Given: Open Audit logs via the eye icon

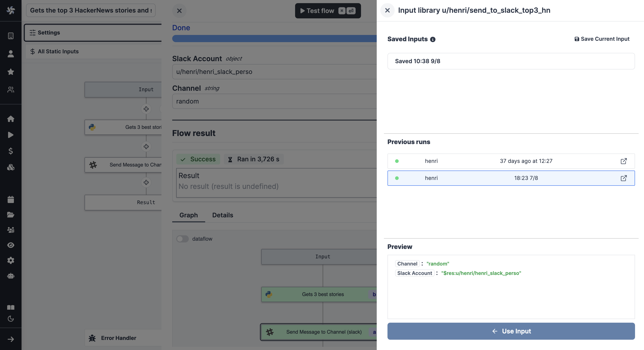Looking at the screenshot, I should (x=11, y=245).
